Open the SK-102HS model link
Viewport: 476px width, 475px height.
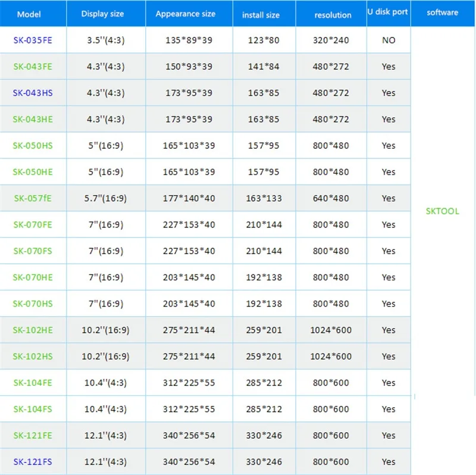tap(33, 357)
